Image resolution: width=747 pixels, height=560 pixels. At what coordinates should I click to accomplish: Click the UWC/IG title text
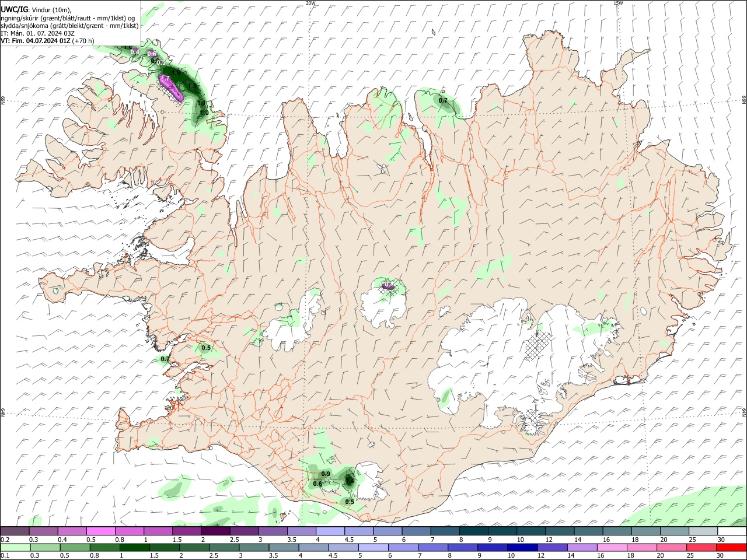[x=14, y=9]
